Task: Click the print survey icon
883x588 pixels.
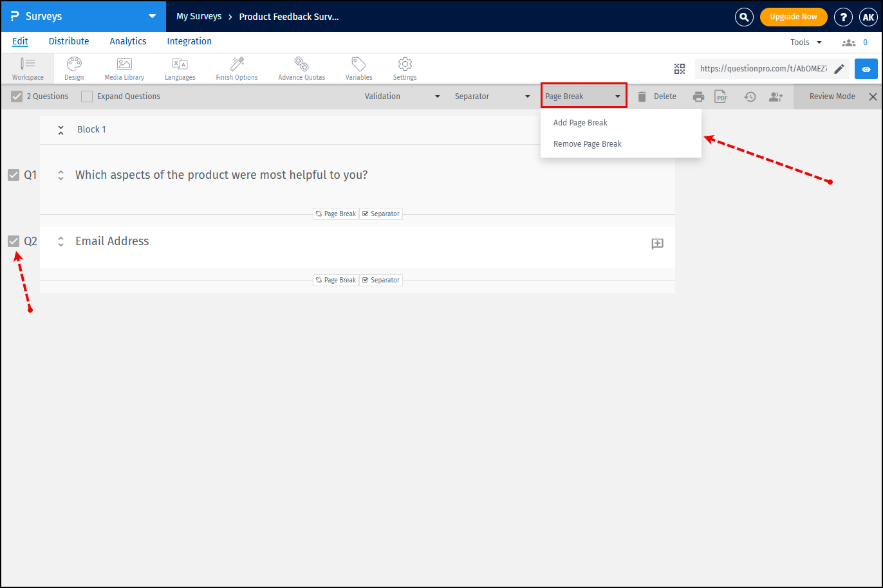Action: click(698, 96)
